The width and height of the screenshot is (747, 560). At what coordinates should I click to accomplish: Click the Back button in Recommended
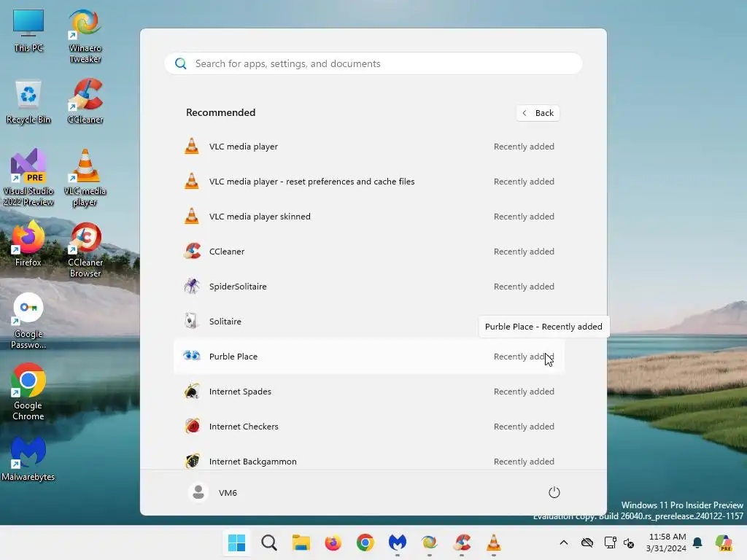click(538, 113)
